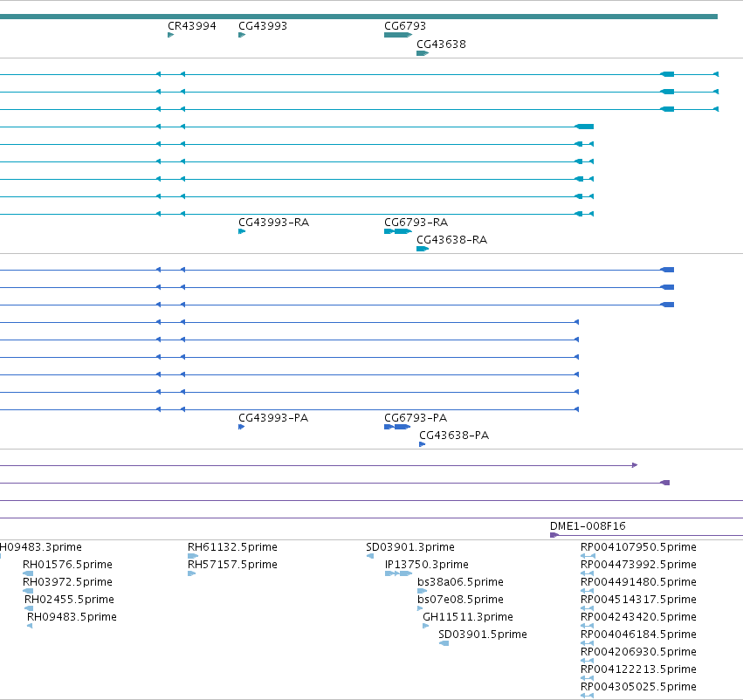Click the DME1-008F16 clone start glyph
This screenshot has width=743, height=700.
554,535
